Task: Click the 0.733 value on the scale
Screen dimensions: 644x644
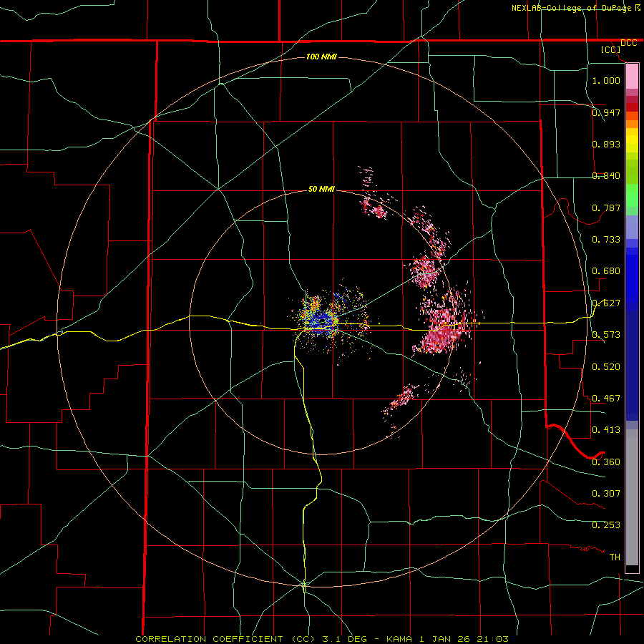Action: click(x=606, y=239)
